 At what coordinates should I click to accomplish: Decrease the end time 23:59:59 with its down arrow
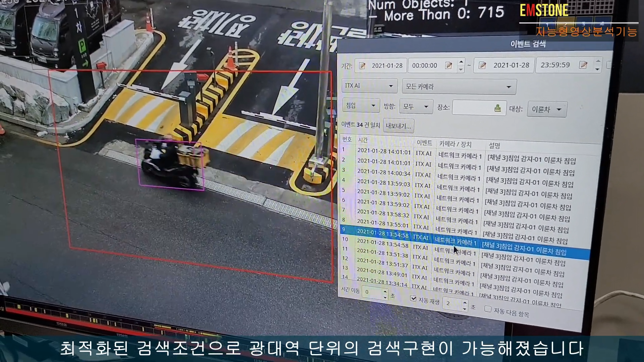(x=597, y=69)
